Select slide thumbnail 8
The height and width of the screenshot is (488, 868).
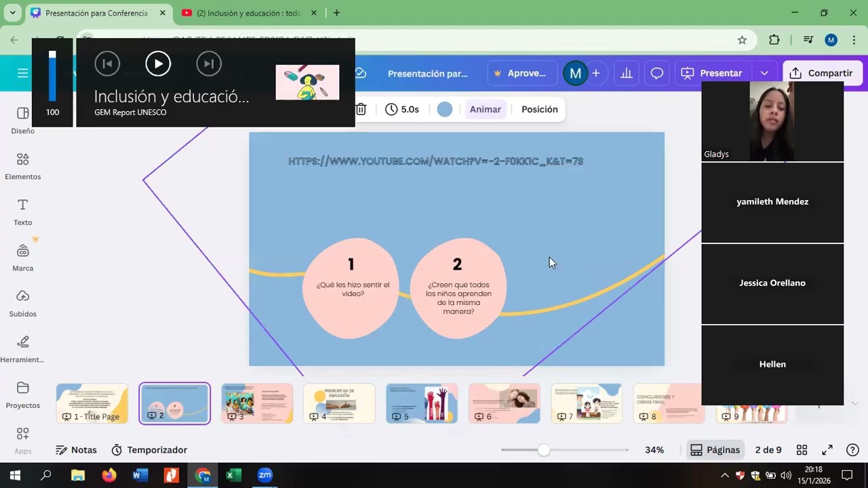click(x=669, y=403)
